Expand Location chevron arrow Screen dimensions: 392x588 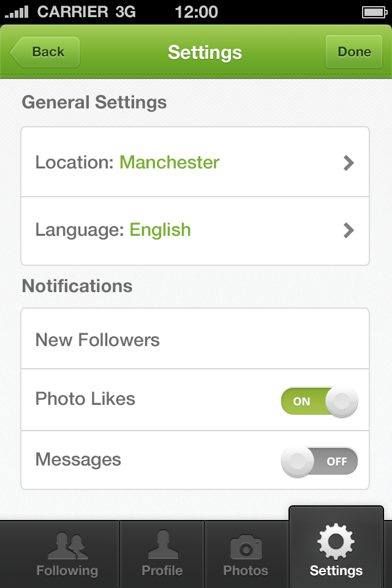[x=349, y=163]
